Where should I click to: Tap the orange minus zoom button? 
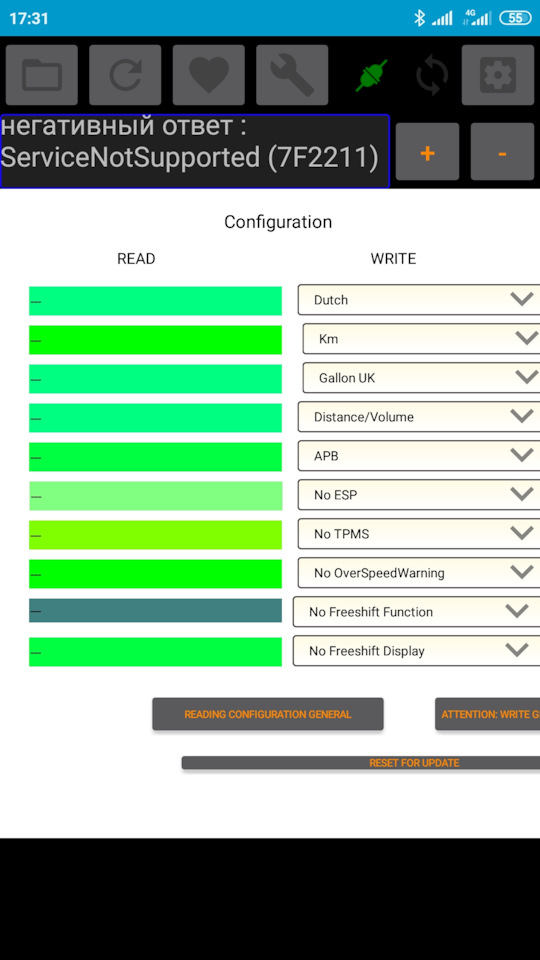pyautogui.click(x=502, y=152)
